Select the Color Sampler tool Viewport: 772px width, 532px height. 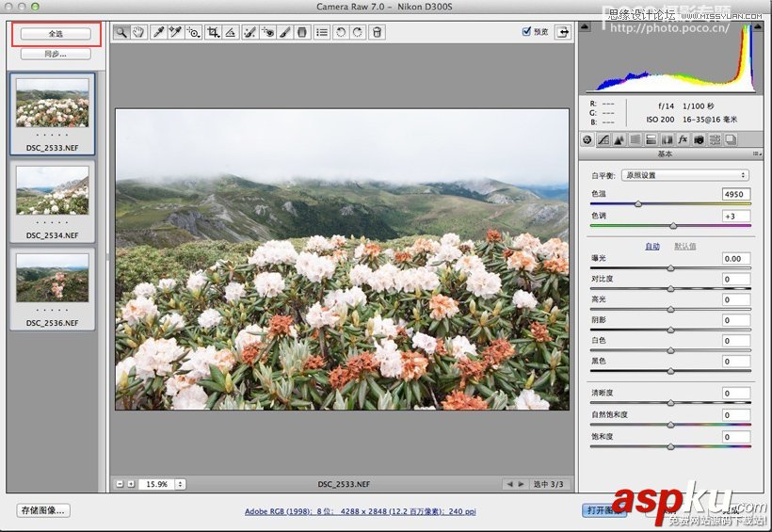click(x=175, y=33)
